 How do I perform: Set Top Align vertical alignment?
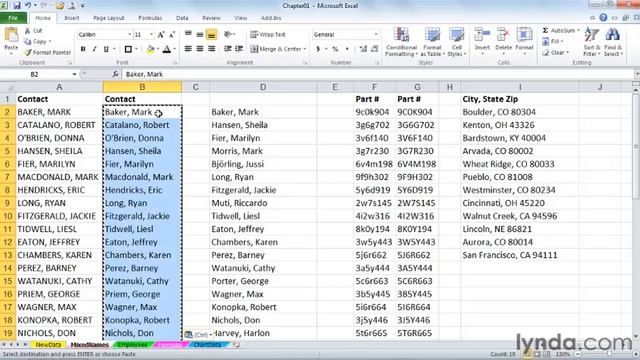pos(188,34)
